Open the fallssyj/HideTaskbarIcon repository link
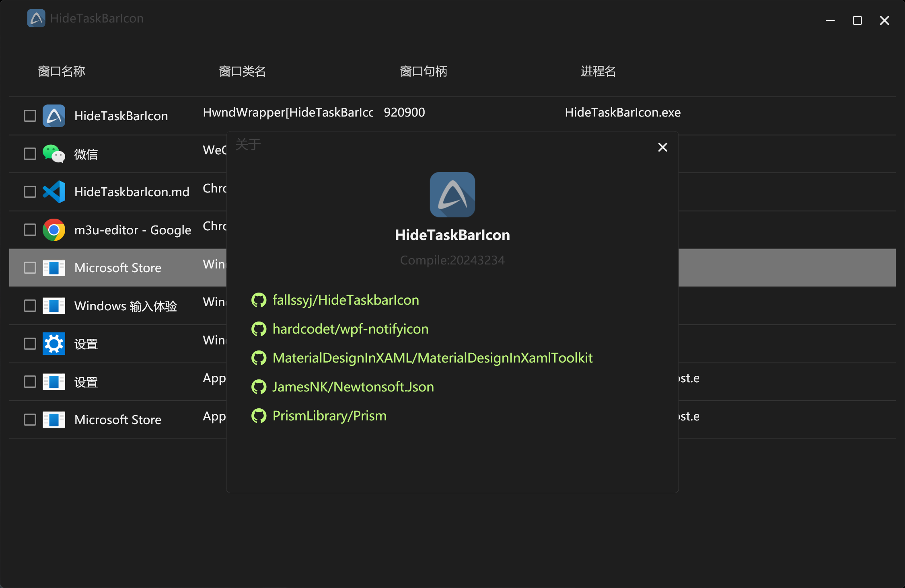 tap(346, 300)
